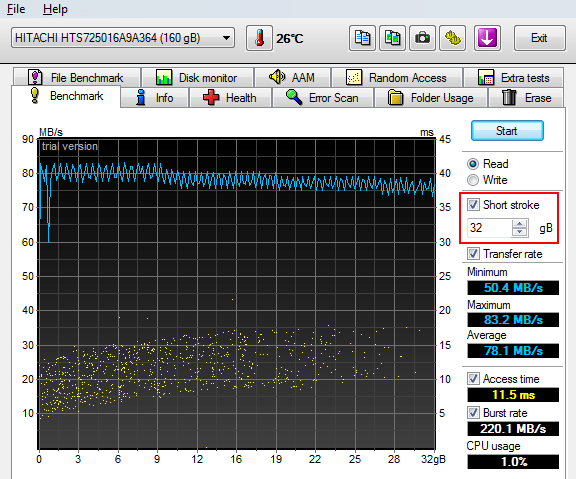Viewport: 576px width, 479px height.
Task: Open the options wrench icon
Action: [453, 38]
